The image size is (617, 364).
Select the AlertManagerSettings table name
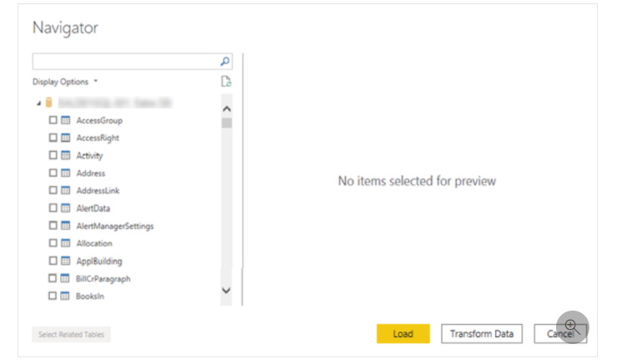coord(115,226)
